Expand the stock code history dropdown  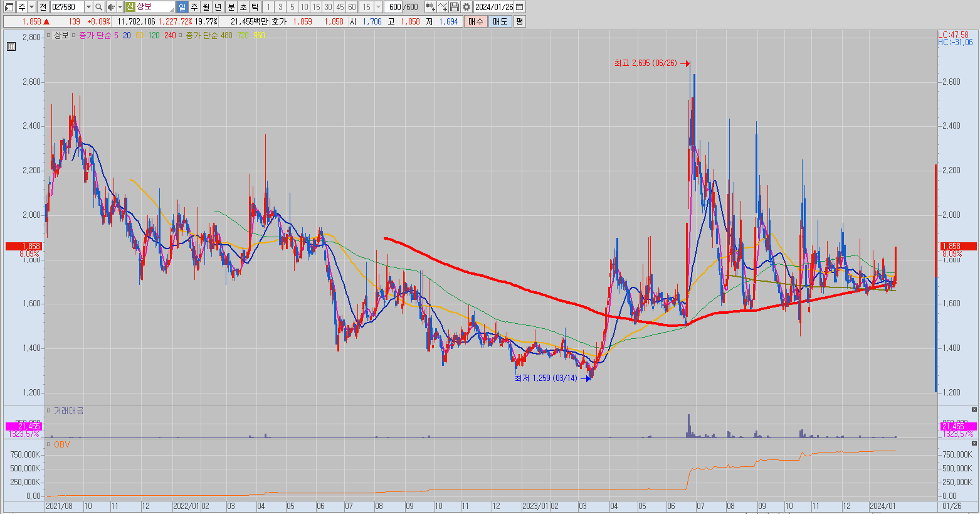click(x=88, y=7)
